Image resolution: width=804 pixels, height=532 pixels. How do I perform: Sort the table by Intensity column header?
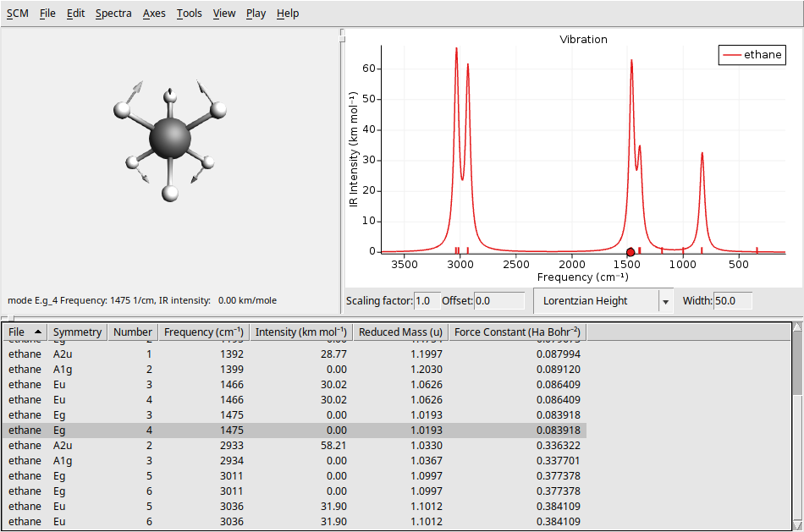coord(300,332)
